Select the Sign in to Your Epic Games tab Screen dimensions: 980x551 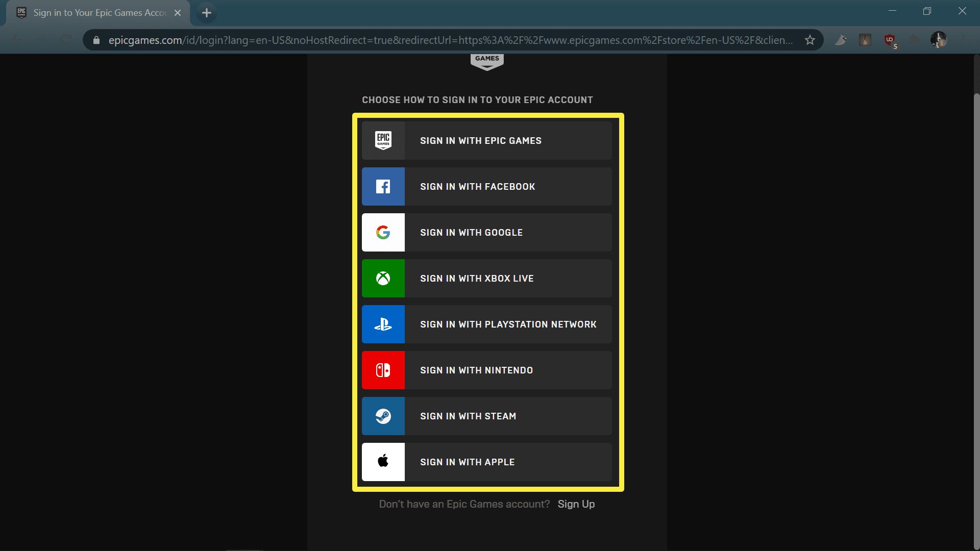pyautogui.click(x=98, y=13)
